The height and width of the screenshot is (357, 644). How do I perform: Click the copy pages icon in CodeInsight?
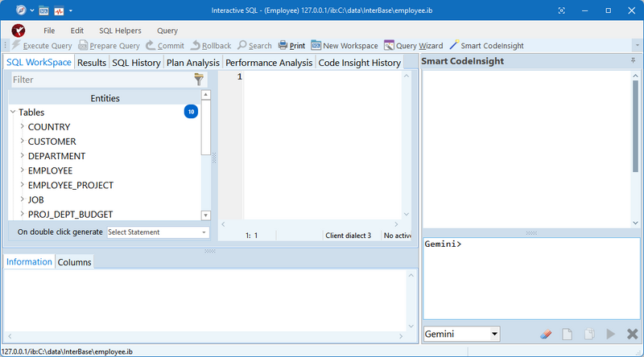tap(589, 334)
